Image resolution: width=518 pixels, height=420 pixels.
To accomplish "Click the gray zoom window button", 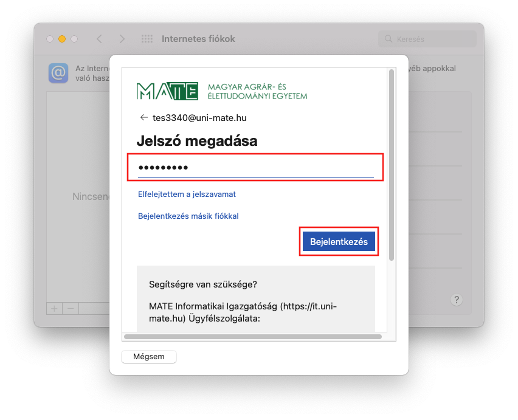I will tap(74, 39).
